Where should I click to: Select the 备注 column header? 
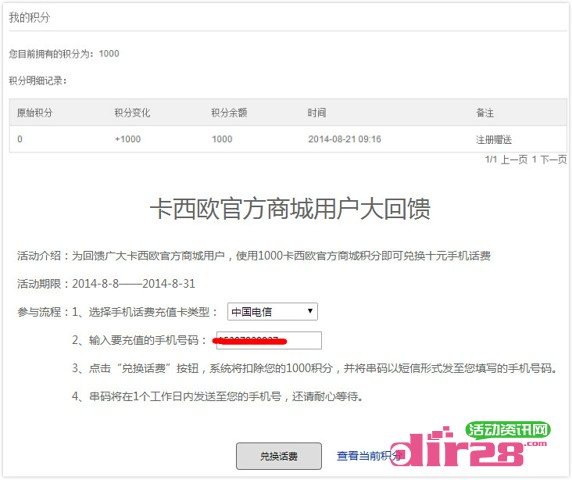[x=485, y=113]
